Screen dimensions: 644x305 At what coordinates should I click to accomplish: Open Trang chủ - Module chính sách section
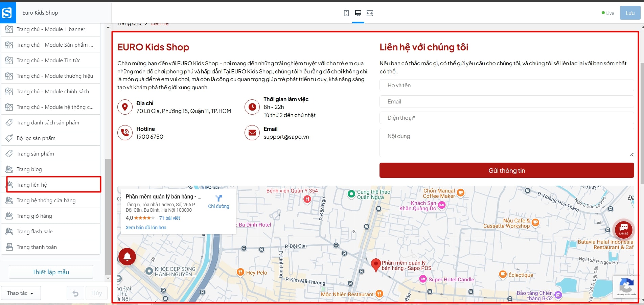pyautogui.click(x=51, y=91)
